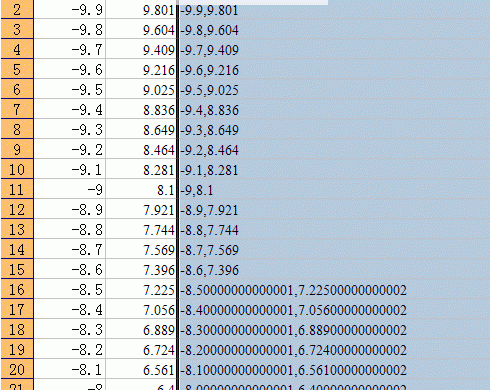
Task: Select row header 2
Action: pos(17,9)
